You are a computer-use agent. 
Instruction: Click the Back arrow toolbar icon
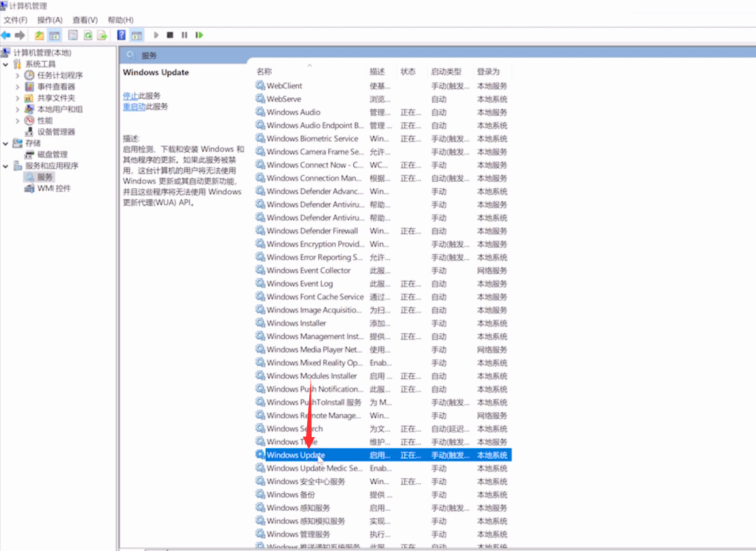point(6,35)
